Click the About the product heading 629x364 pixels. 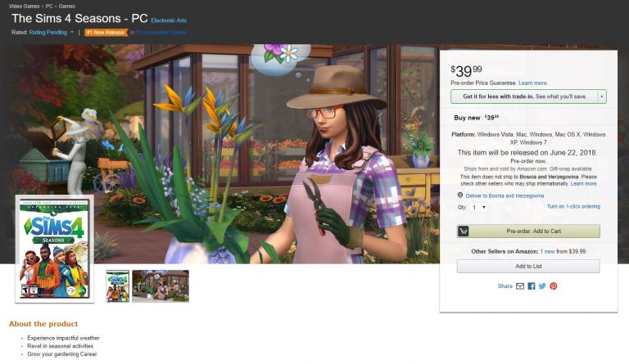(x=43, y=324)
